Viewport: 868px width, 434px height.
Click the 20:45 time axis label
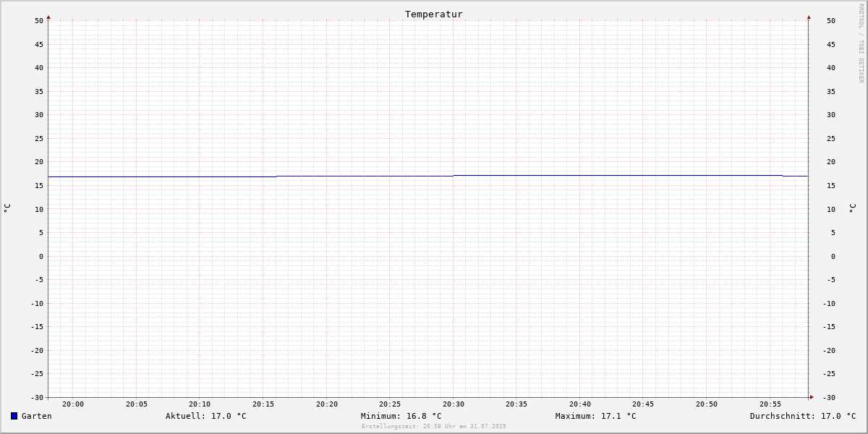point(643,404)
